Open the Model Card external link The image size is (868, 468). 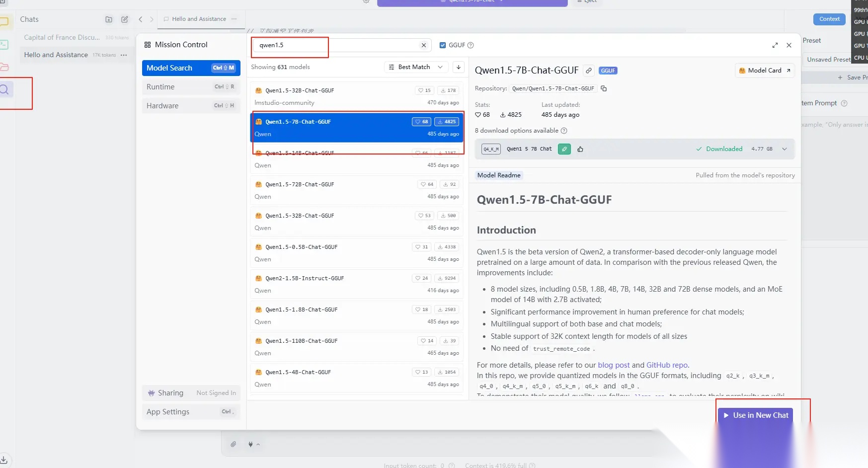click(x=765, y=71)
